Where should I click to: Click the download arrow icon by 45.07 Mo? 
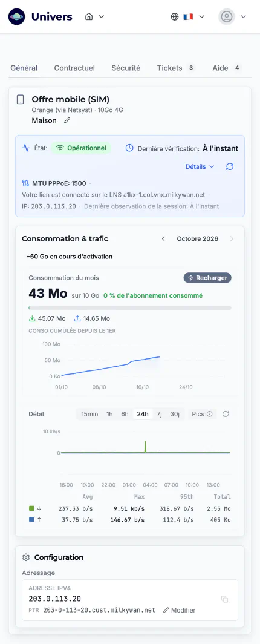pyautogui.click(x=32, y=318)
